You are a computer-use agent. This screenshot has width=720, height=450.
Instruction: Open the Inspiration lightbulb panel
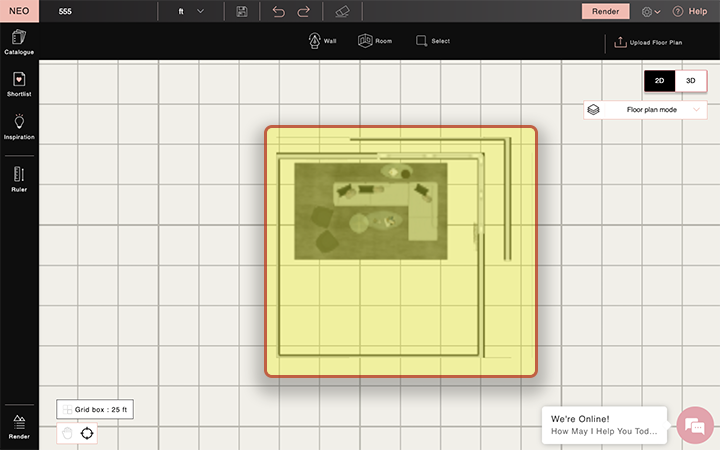tap(19, 127)
